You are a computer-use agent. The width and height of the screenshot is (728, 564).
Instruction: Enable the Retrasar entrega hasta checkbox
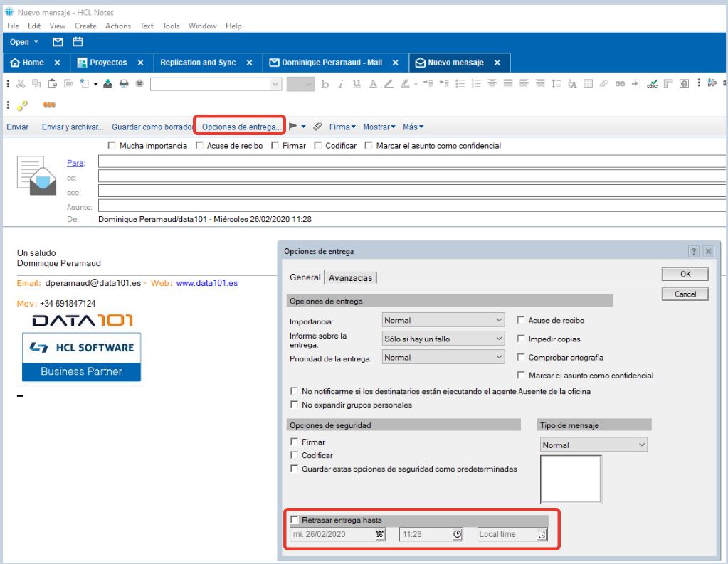[295, 521]
